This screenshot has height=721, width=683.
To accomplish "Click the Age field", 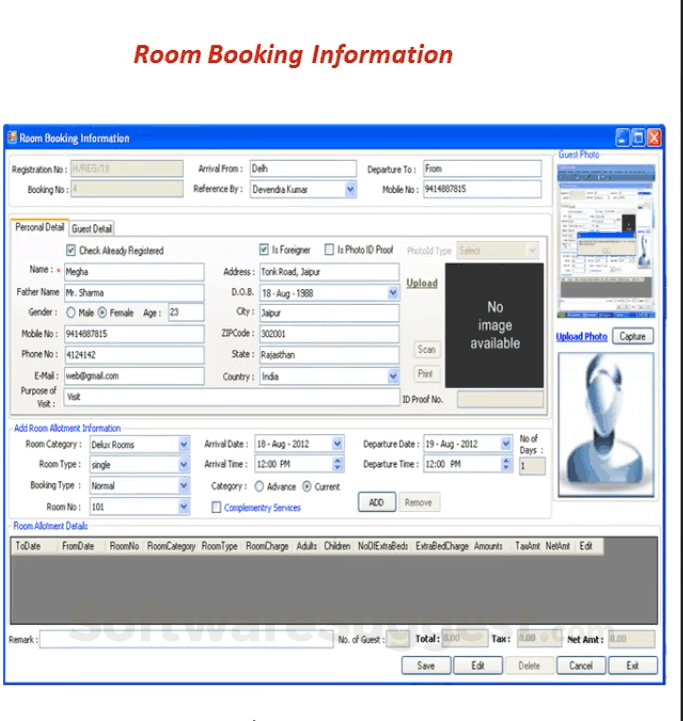I will point(186,312).
